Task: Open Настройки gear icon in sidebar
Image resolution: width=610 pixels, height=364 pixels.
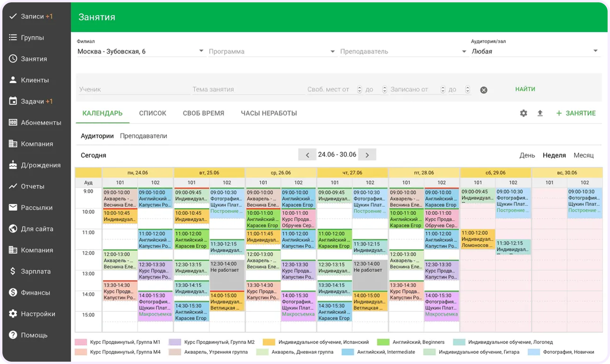Action: pyautogui.click(x=13, y=313)
